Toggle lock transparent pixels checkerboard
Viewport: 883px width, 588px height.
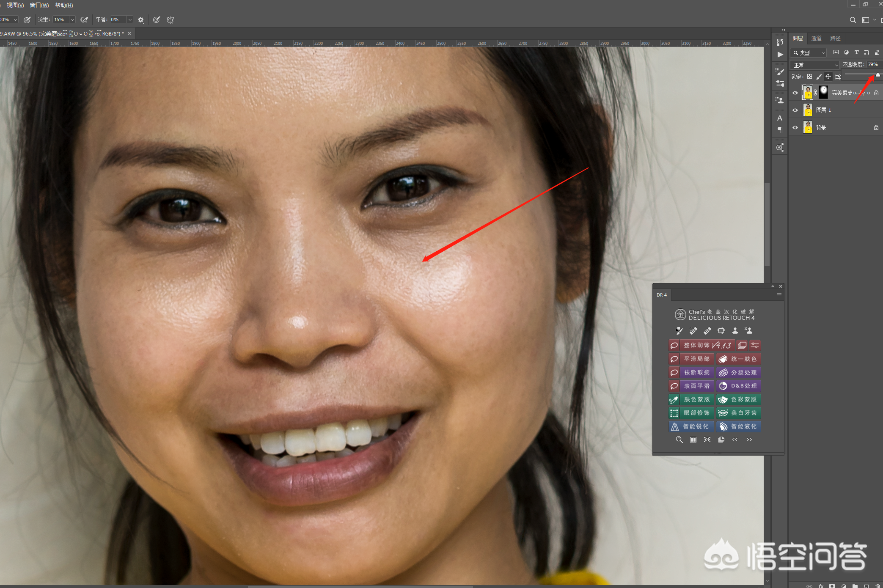(809, 77)
